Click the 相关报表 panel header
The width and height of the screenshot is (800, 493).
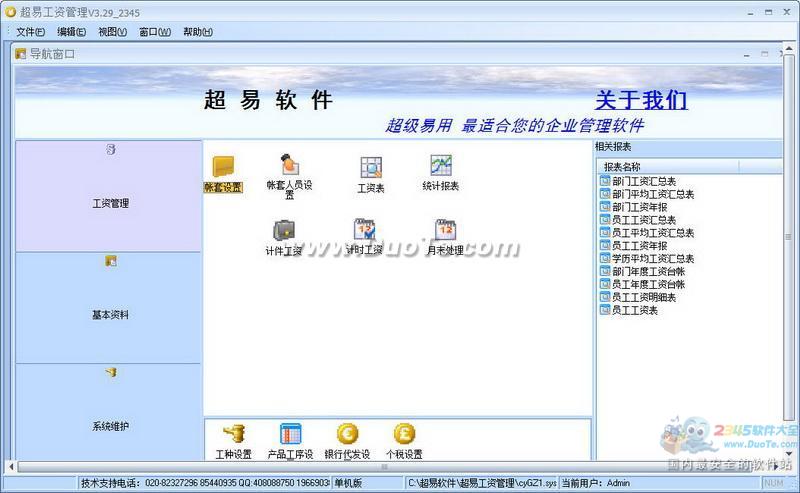(x=688, y=147)
